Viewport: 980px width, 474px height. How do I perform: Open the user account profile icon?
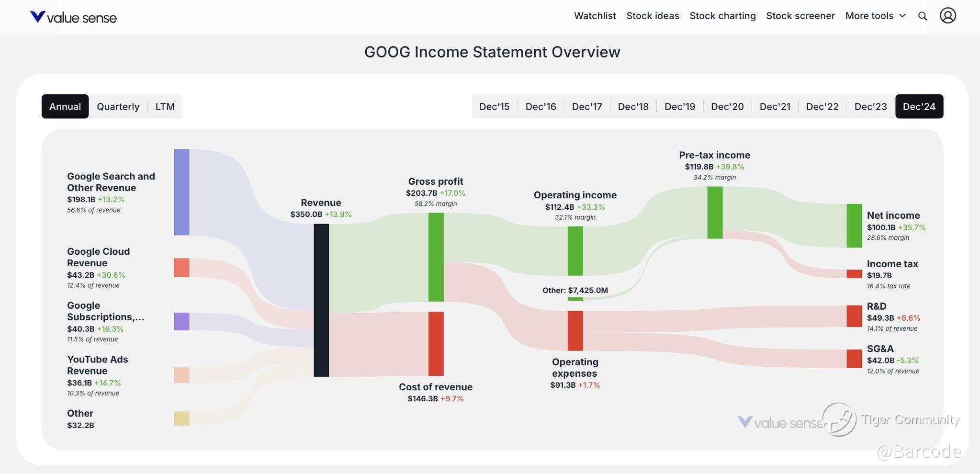pos(948,16)
